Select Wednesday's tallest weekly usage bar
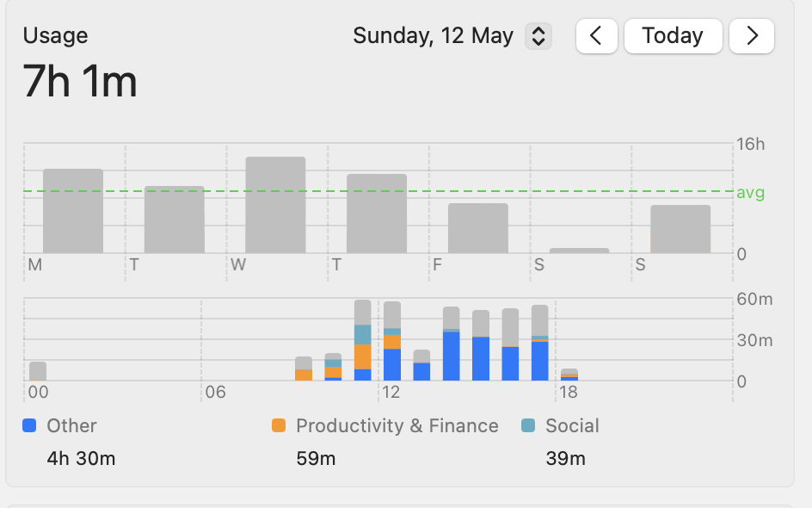Image resolution: width=812 pixels, height=508 pixels. tap(275, 205)
